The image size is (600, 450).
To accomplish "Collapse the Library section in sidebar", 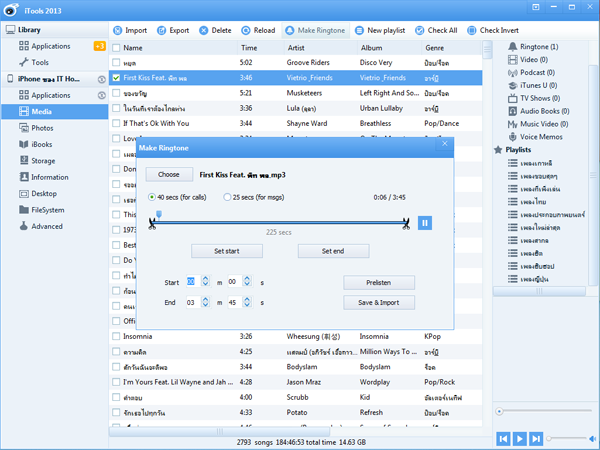I will coord(9,31).
